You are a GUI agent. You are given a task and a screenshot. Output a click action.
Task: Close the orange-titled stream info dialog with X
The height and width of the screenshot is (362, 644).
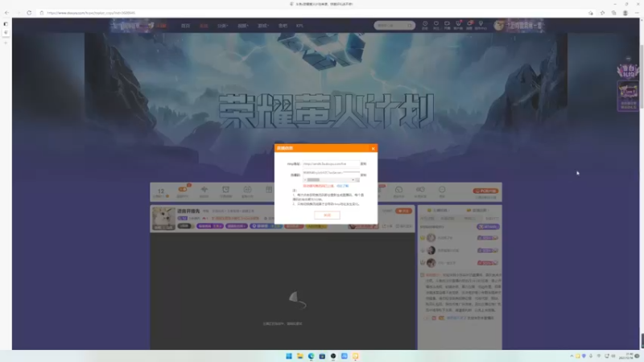coord(373,149)
